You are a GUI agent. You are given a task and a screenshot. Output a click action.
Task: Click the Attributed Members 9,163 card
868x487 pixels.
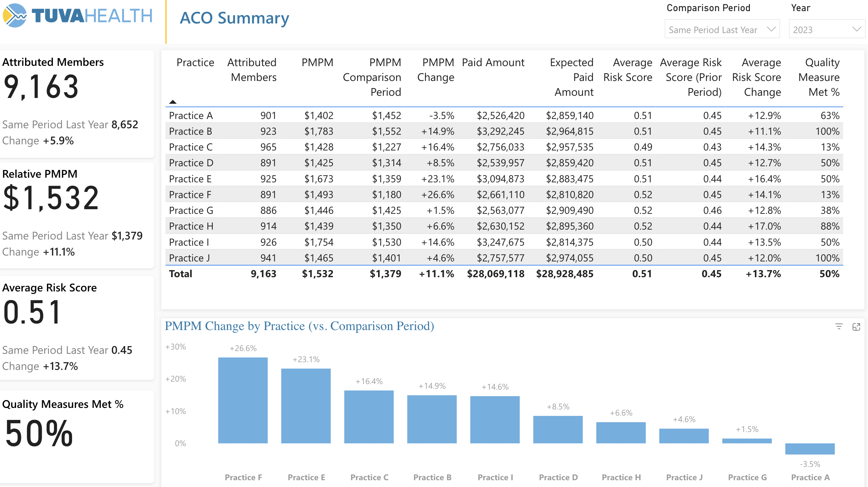pos(41,87)
